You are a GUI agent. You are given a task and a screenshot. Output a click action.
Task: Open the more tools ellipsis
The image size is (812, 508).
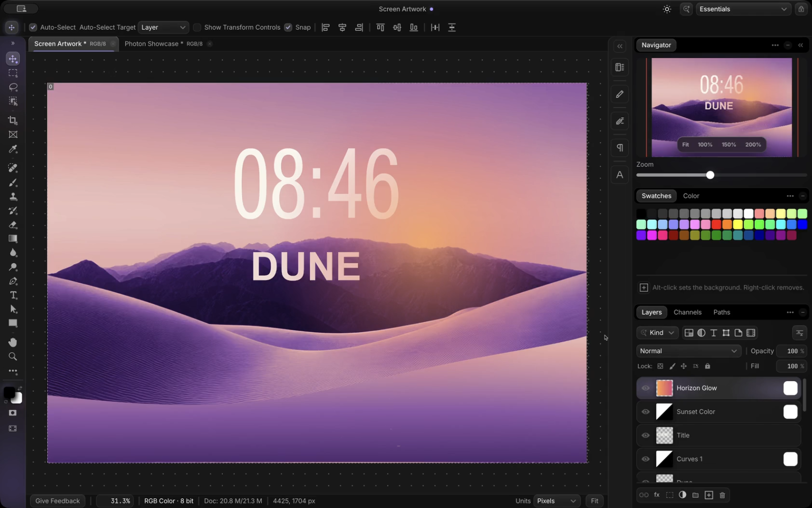pyautogui.click(x=13, y=371)
